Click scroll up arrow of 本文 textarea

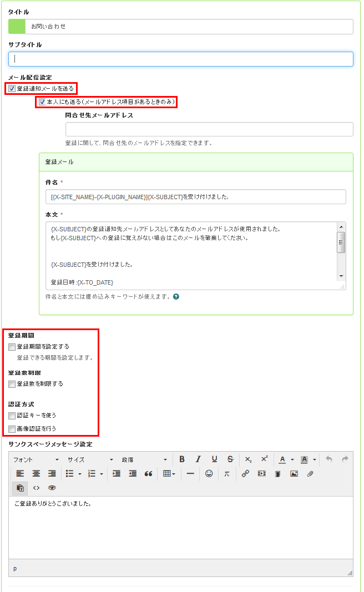(x=341, y=227)
